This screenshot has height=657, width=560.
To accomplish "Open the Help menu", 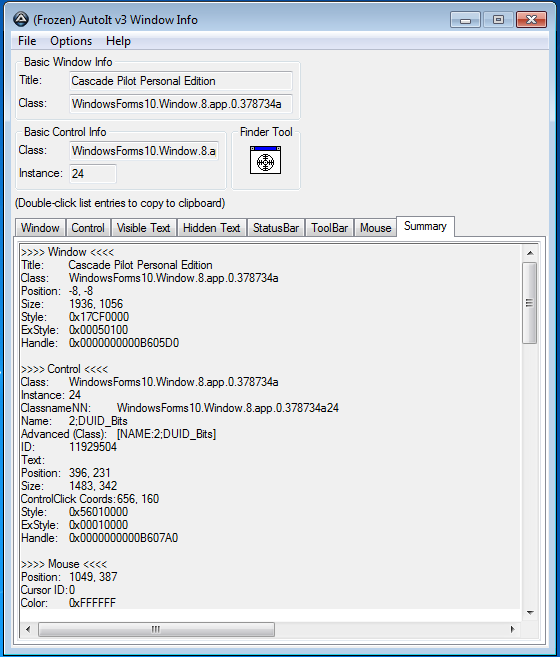I will [x=118, y=41].
